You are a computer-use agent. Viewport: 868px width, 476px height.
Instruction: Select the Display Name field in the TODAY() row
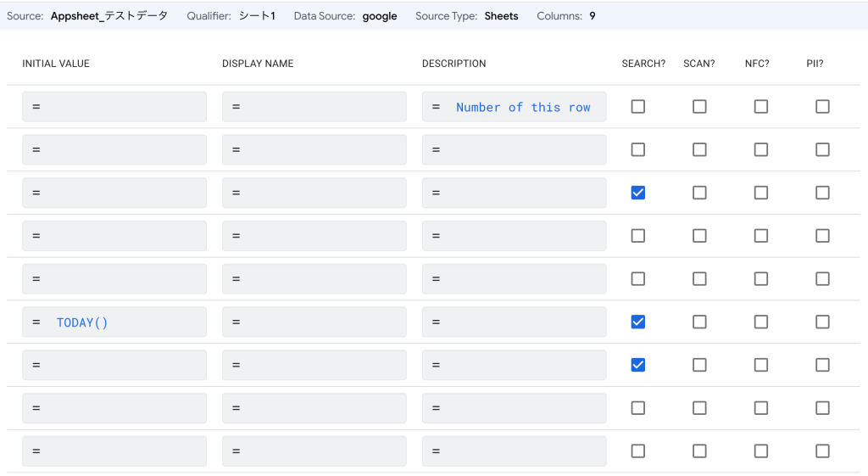coord(314,322)
